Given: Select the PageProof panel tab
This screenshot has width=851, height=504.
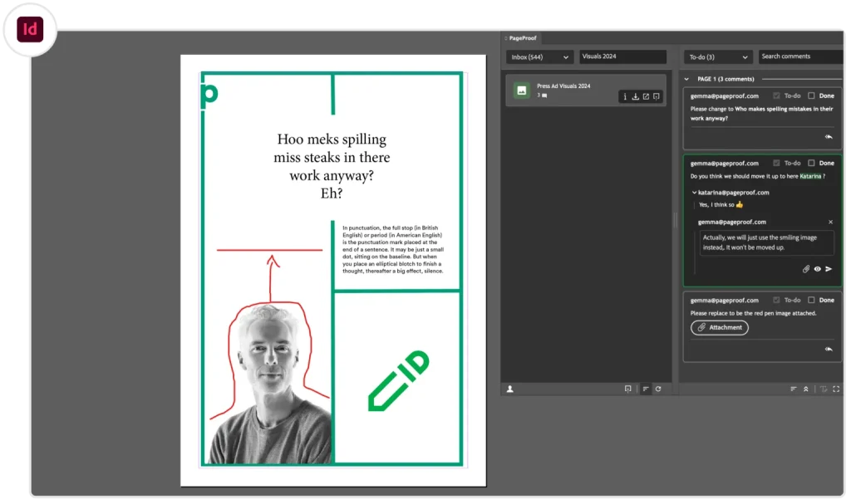Looking at the screenshot, I should click(x=523, y=38).
